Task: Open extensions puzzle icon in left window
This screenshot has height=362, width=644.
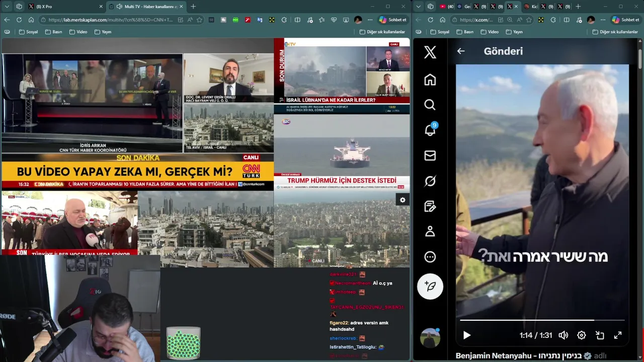Action: click(284, 20)
